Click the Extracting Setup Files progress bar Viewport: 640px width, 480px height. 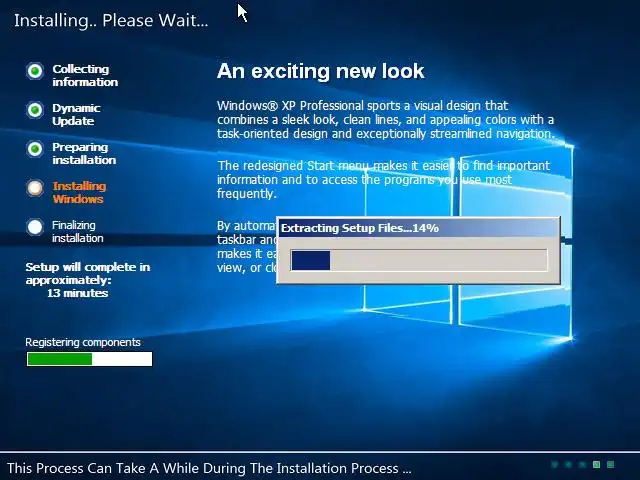(419, 260)
